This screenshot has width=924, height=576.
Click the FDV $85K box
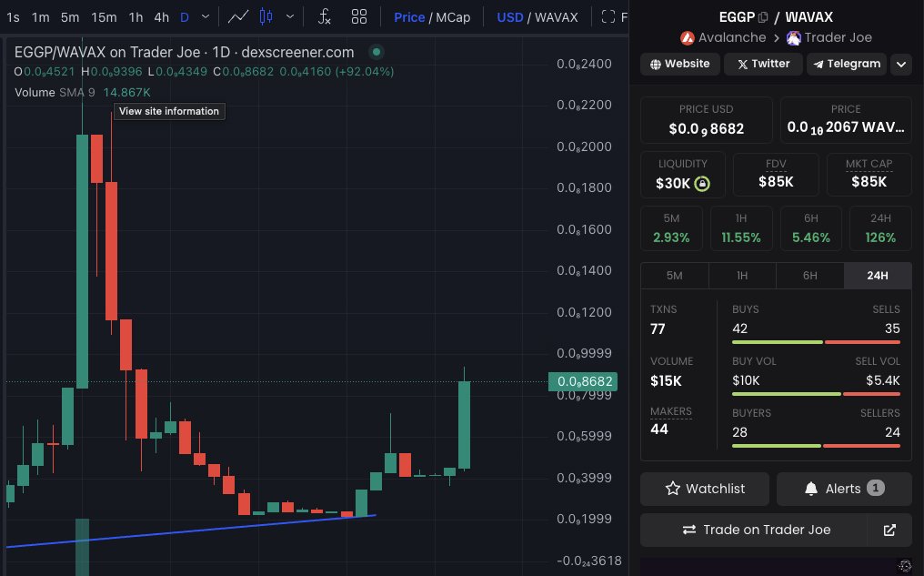tap(776, 175)
